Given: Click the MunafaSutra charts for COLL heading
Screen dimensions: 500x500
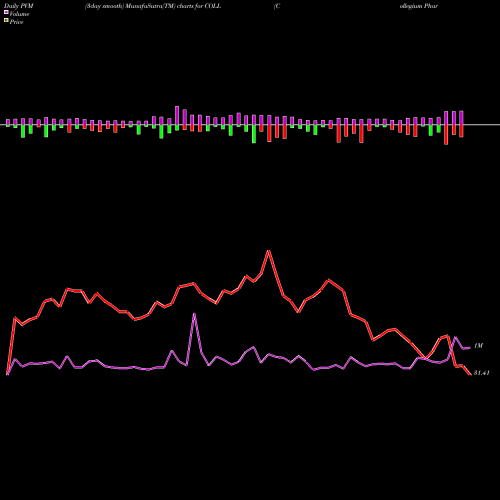Looking at the screenshot, I should (x=153, y=6).
